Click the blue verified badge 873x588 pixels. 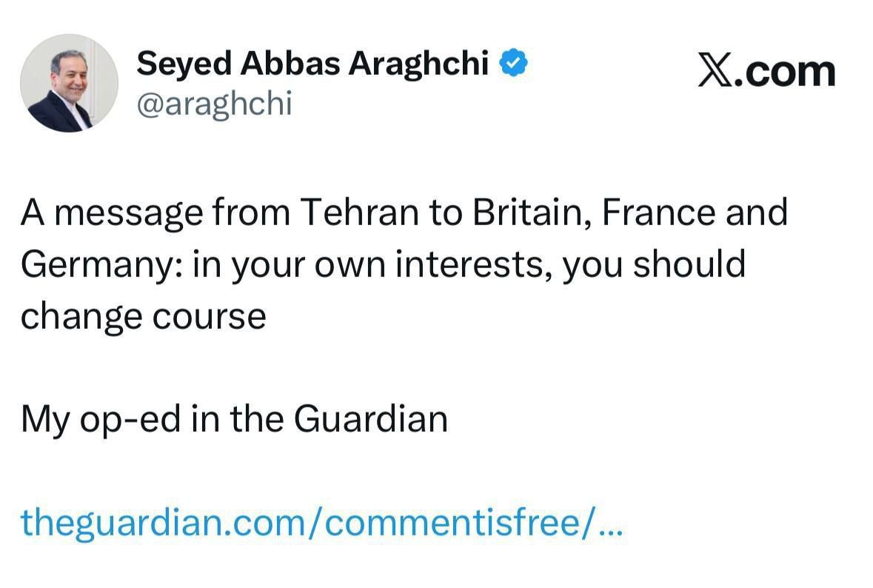point(513,65)
